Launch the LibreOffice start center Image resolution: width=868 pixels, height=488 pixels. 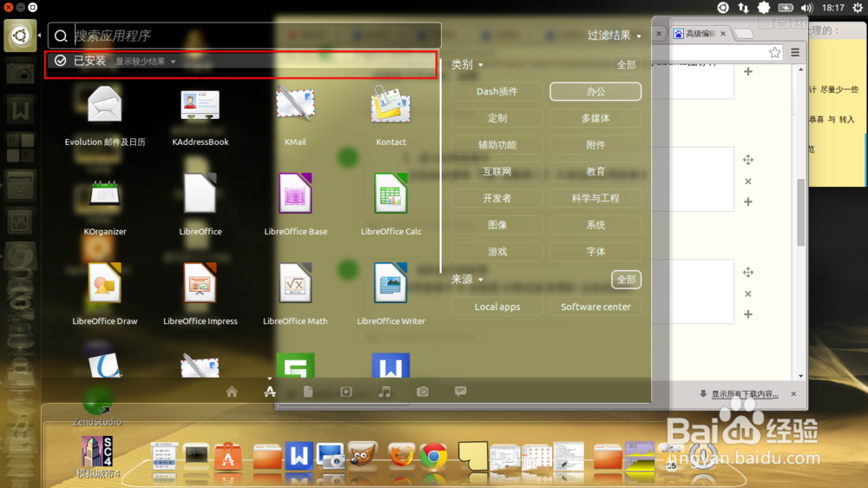click(201, 205)
